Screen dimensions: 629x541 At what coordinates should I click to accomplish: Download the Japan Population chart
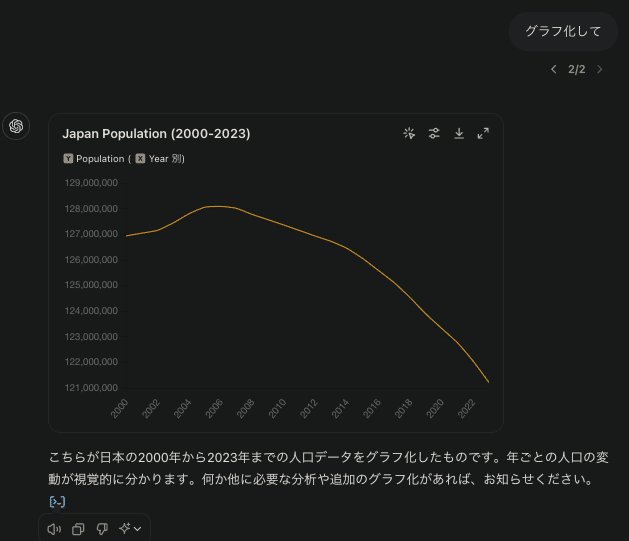459,133
